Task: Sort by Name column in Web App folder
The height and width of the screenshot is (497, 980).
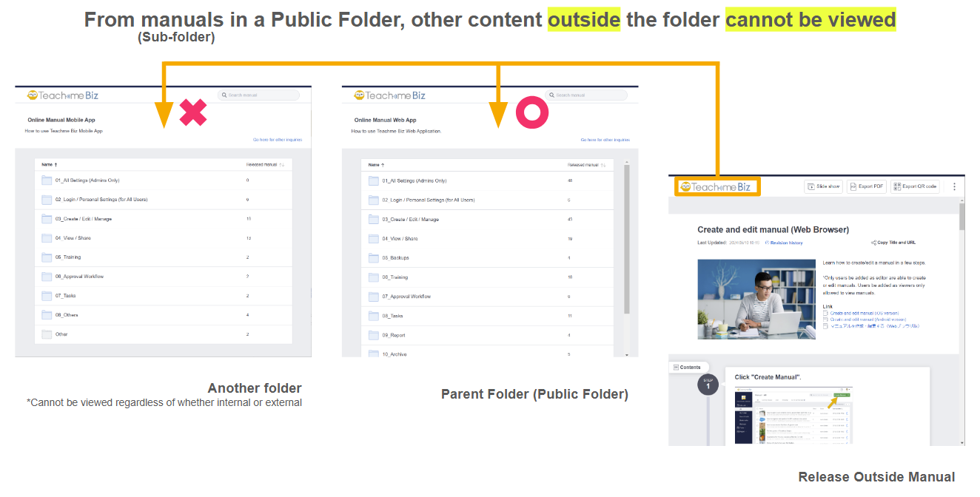Action: point(375,165)
